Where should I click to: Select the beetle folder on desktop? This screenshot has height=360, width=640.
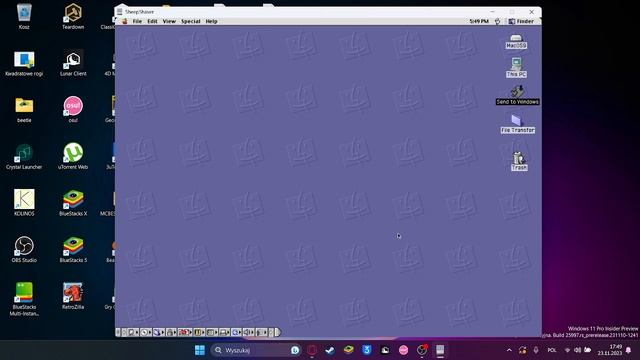point(24,110)
